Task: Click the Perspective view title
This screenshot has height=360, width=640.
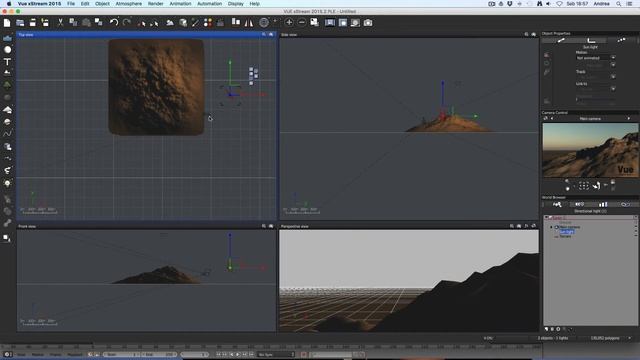Action: coord(295,226)
